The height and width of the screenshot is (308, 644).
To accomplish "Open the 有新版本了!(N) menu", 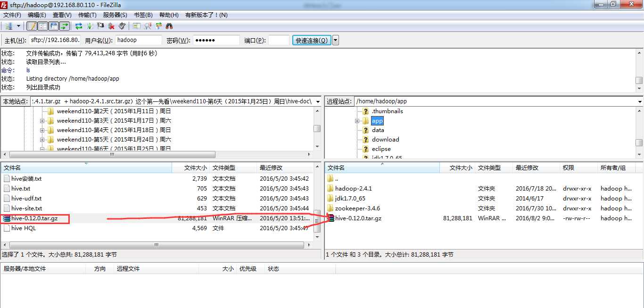I will click(x=206, y=15).
